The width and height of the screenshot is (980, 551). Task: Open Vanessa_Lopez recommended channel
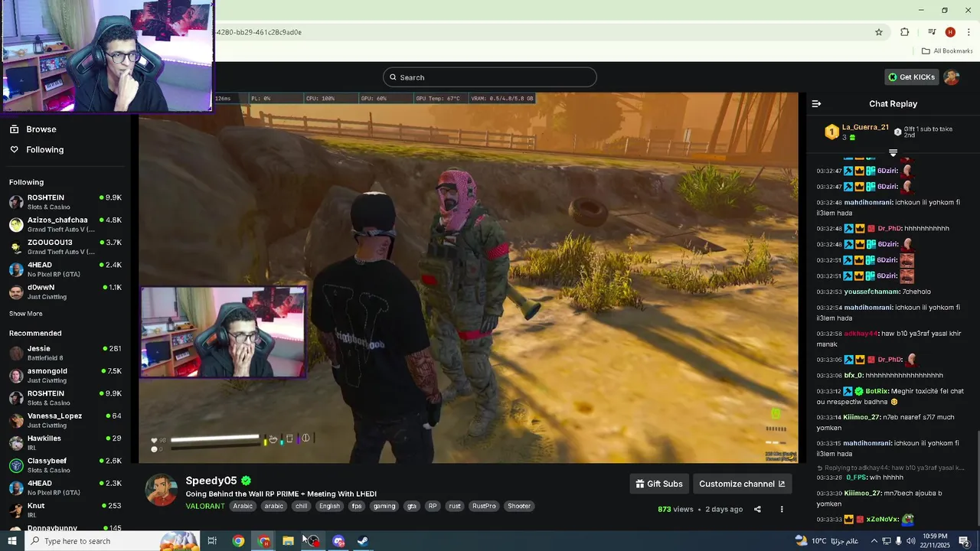click(x=65, y=420)
